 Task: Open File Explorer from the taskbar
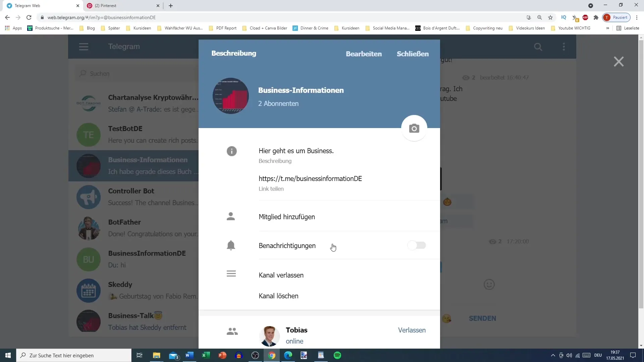point(157,355)
